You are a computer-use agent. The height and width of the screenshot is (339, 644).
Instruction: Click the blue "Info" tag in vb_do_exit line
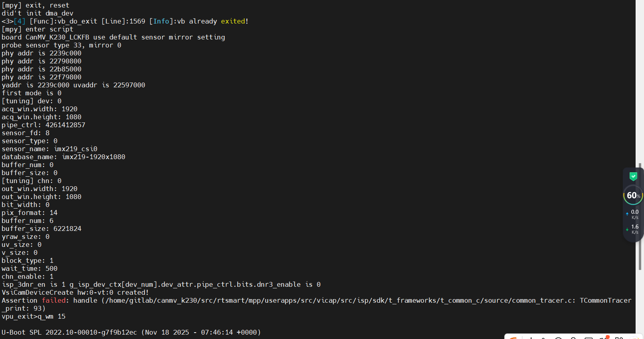click(x=161, y=21)
